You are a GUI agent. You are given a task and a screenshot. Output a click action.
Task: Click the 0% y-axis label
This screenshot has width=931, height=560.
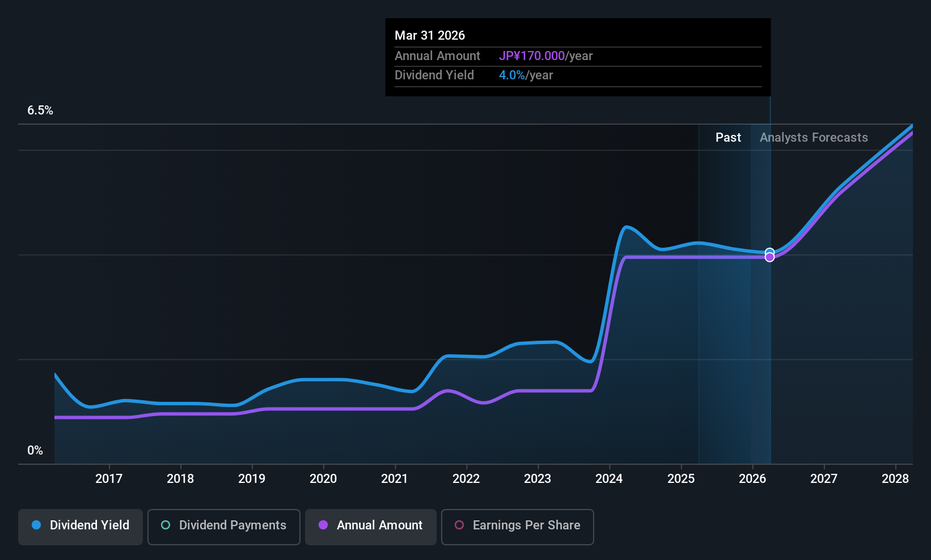35,451
